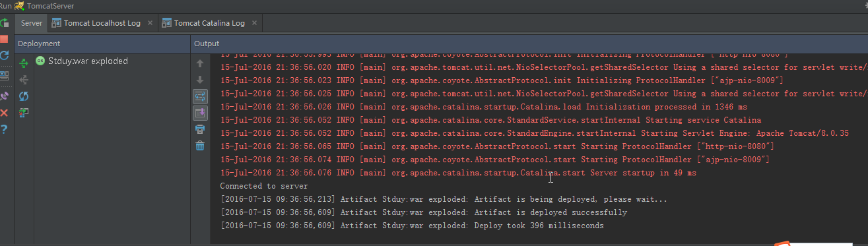Viewport: 868px width, 246px height.
Task: Close the Run panel with red X
Action: (x=4, y=113)
